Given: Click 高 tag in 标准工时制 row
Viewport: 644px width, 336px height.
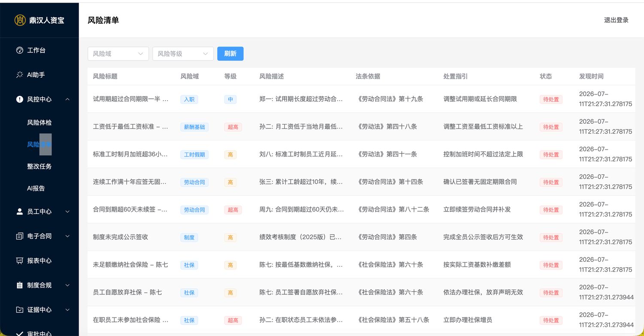Looking at the screenshot, I should pos(230,155).
